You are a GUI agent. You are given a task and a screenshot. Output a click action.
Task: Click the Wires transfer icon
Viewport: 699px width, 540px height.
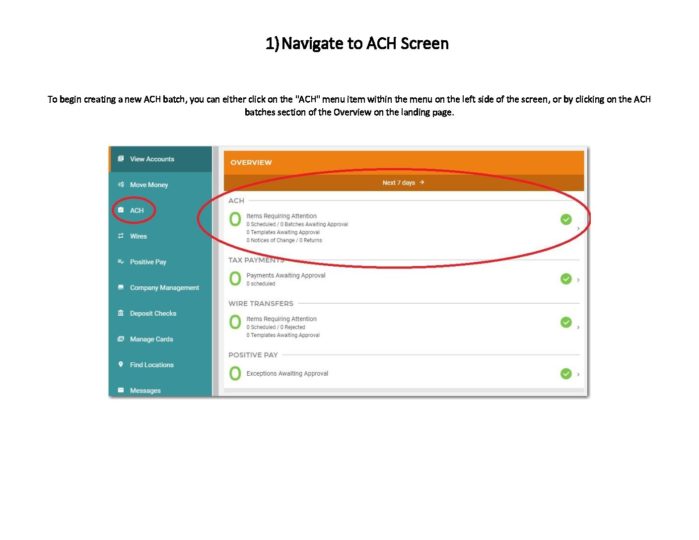121,236
